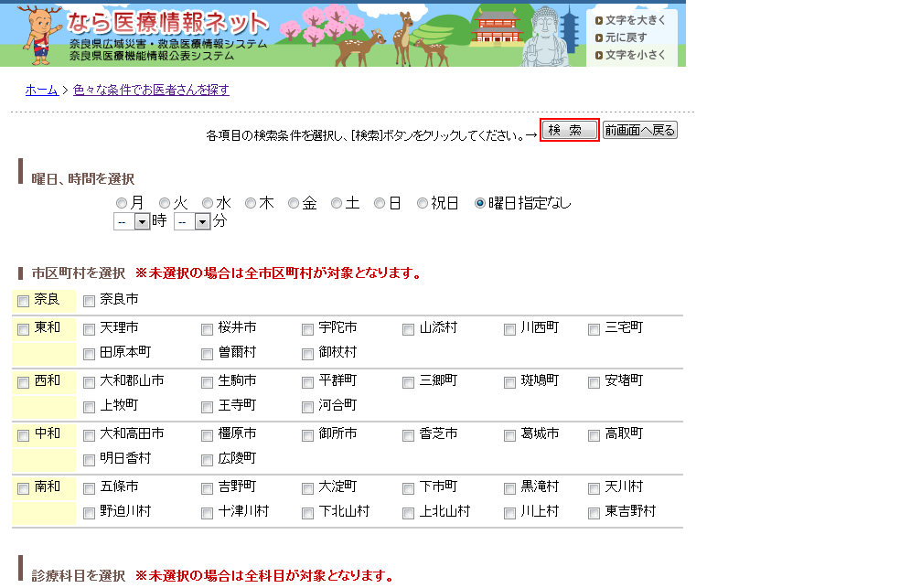
Task: Check the 五條市 checkbox
Action: coord(90,488)
